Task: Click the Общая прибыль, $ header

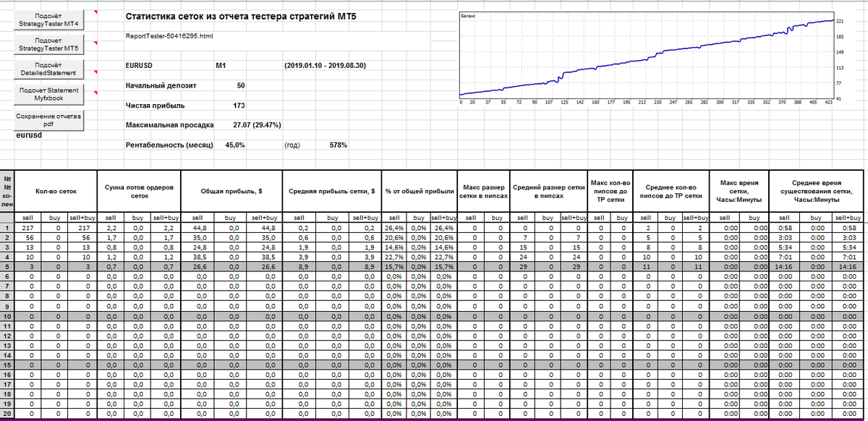Action: (230, 191)
